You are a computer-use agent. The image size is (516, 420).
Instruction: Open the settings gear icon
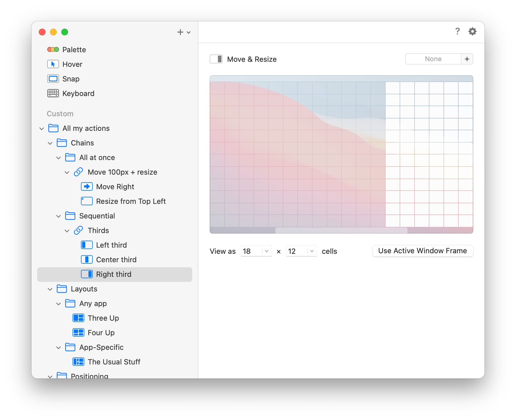click(x=472, y=31)
